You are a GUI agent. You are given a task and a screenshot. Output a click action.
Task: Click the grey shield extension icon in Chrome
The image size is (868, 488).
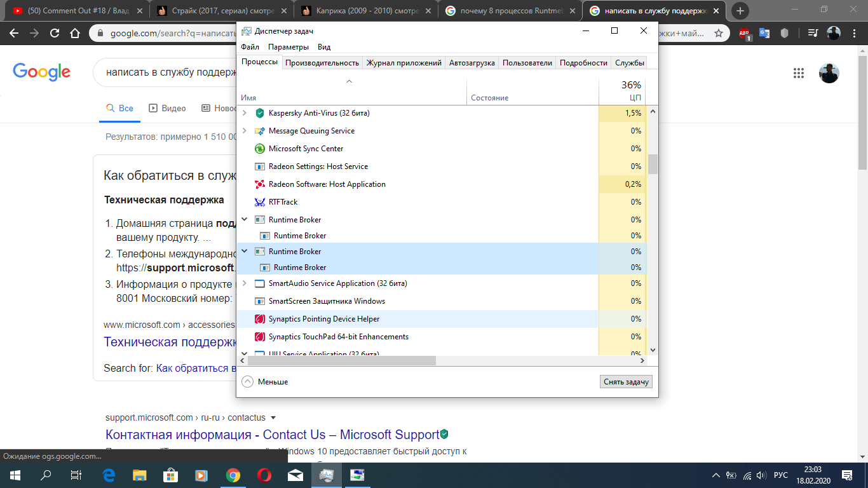785,34
